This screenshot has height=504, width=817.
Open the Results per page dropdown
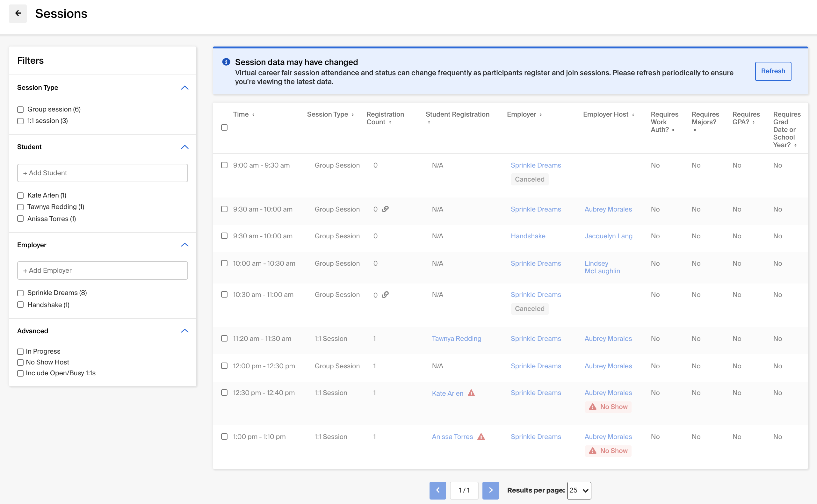(579, 490)
